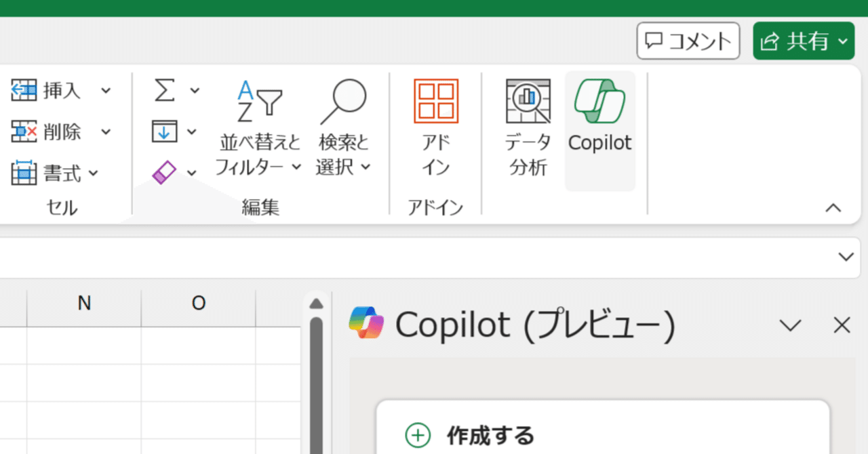Collapse the ribbon with the chevron
The image size is (868, 454).
[x=833, y=208]
